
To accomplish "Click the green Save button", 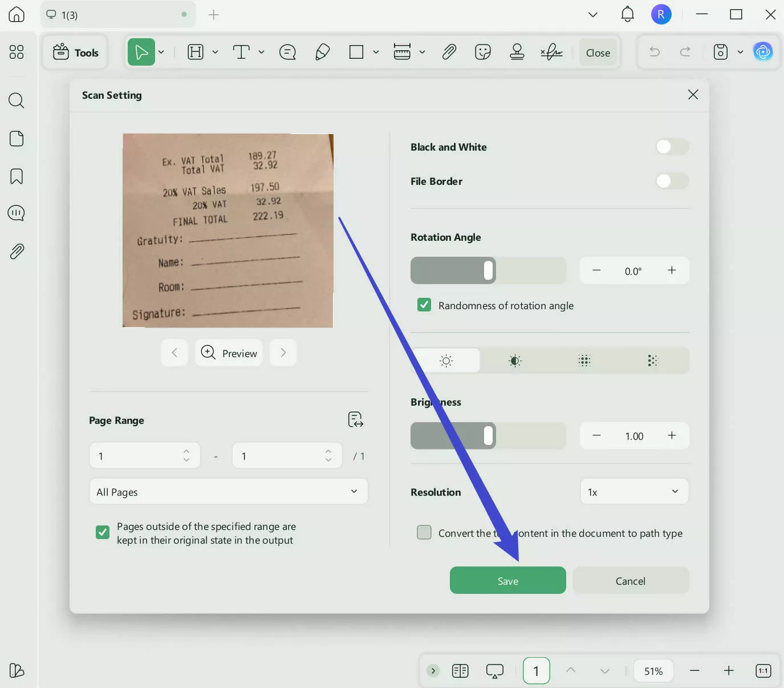I will tap(507, 581).
